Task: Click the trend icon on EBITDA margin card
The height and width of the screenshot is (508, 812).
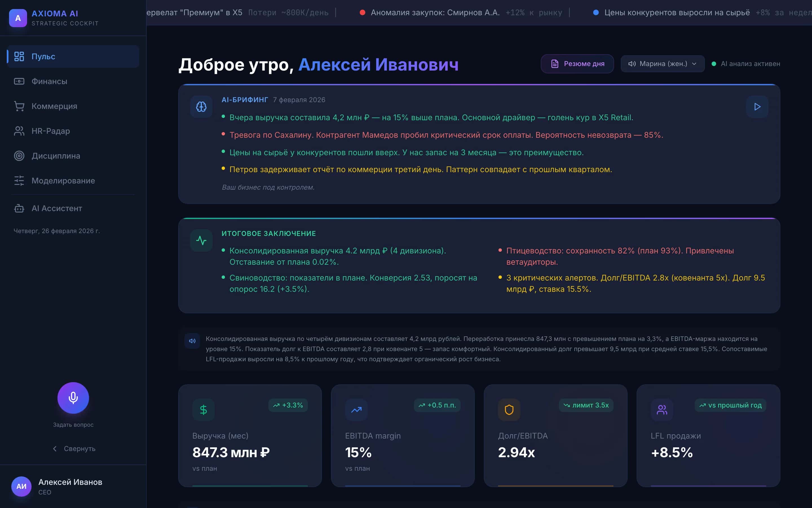Action: tap(356, 410)
